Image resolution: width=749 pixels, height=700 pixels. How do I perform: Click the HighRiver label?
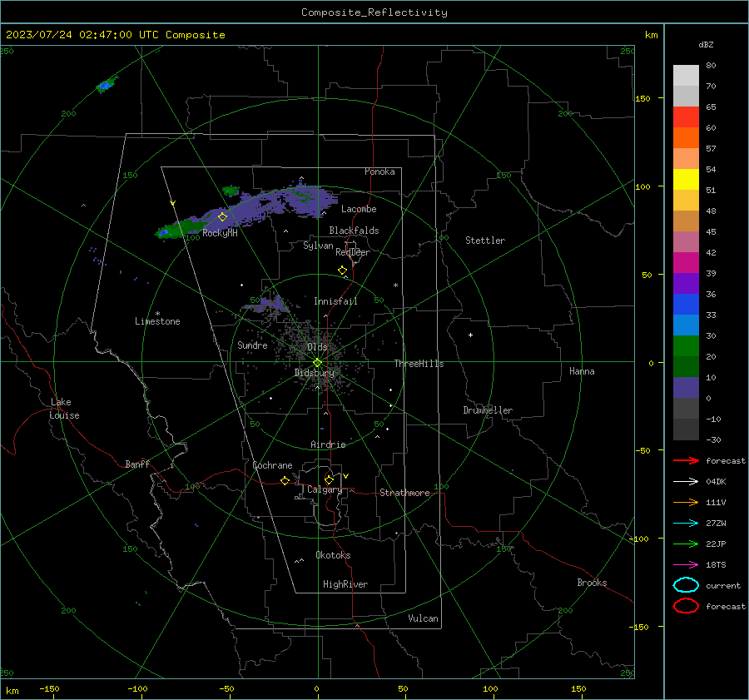pos(345,584)
